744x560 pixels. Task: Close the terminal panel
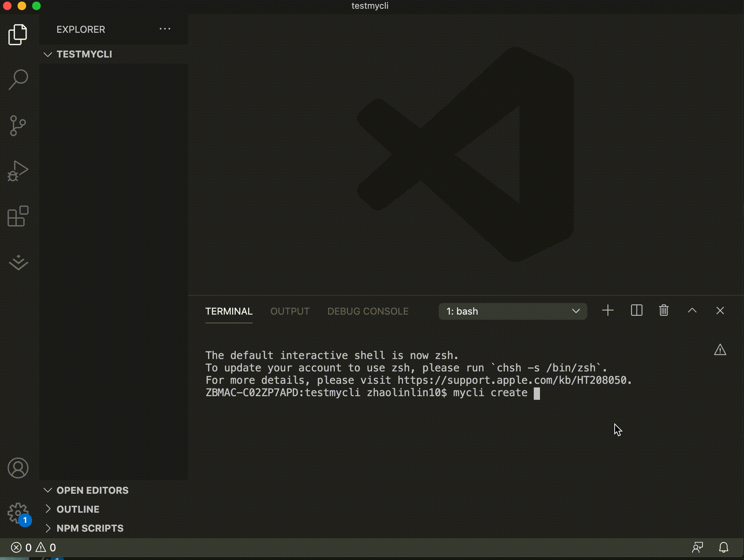[720, 311]
